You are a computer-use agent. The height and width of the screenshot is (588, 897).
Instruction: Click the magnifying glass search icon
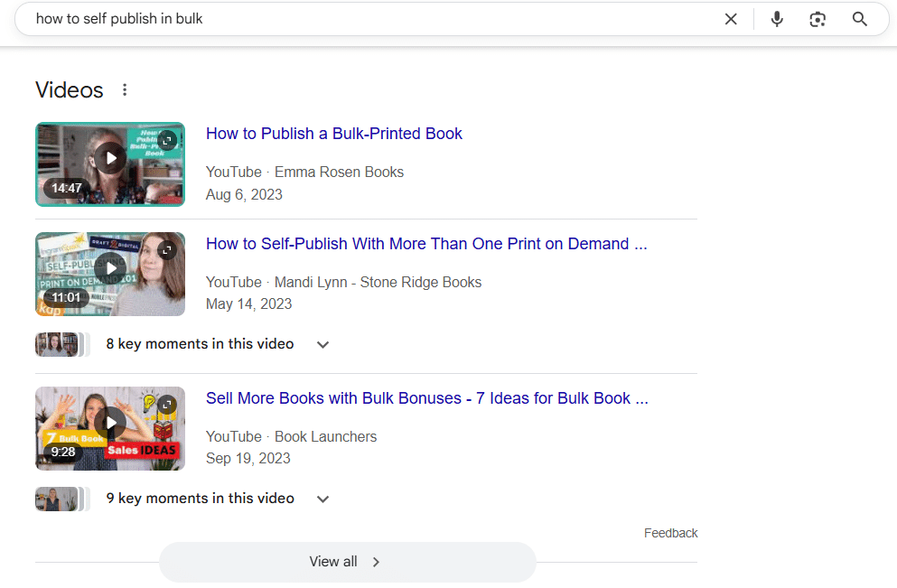point(859,19)
